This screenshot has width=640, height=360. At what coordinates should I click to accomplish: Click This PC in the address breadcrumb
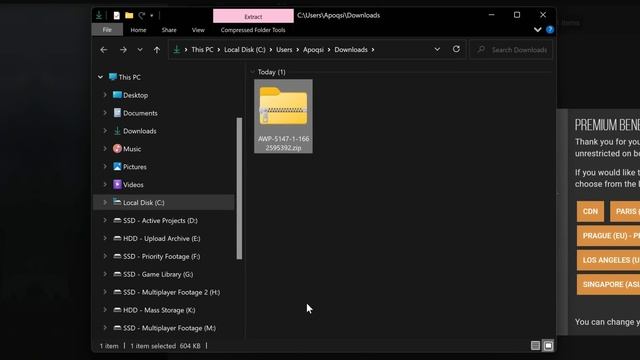pyautogui.click(x=202, y=49)
